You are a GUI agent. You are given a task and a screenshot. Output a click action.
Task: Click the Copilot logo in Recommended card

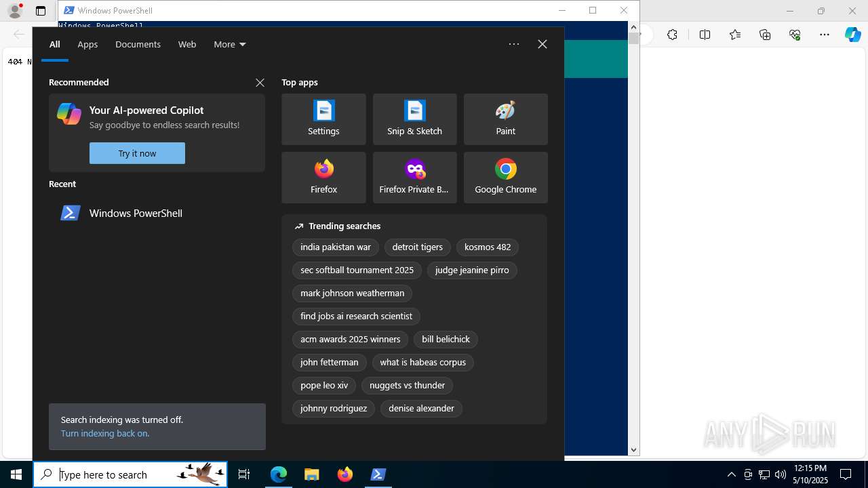[x=69, y=114]
